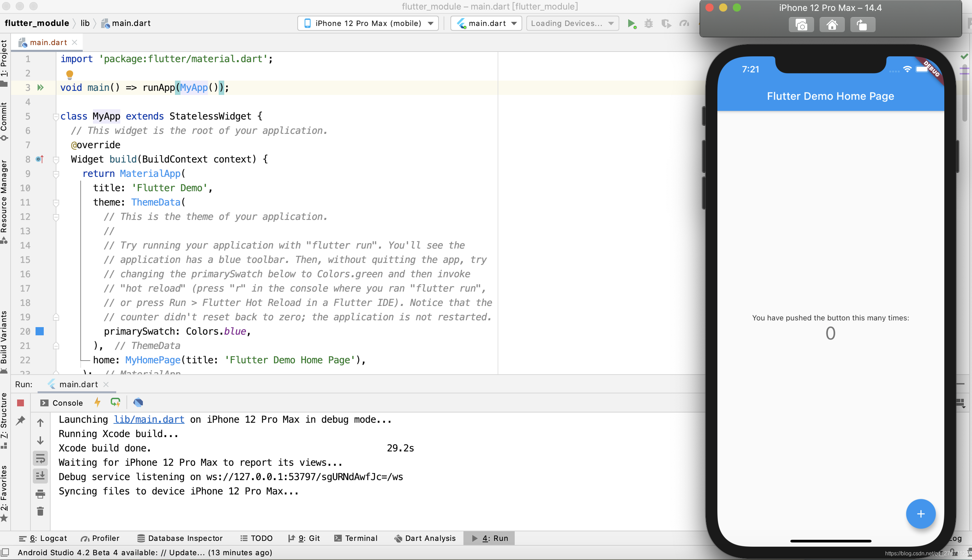Run main.dart with the green play icon
Image resolution: width=972 pixels, height=560 pixels.
631,23
